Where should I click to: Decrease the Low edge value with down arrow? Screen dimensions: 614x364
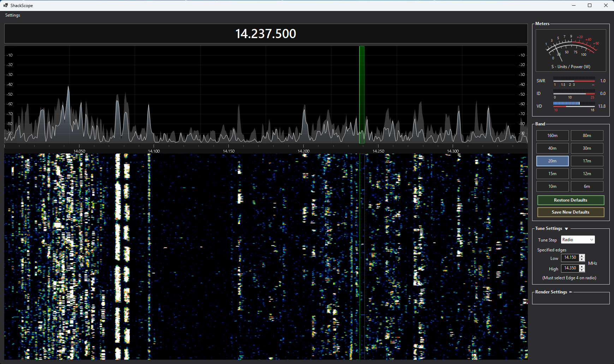[582, 259]
